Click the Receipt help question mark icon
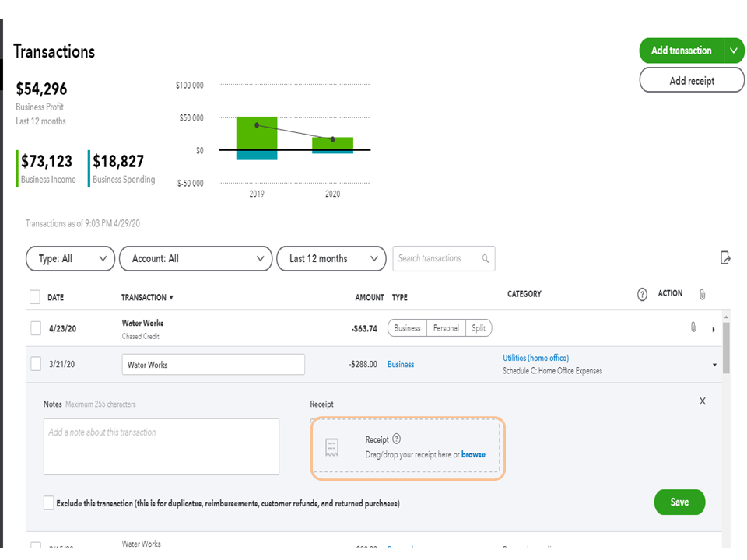Screen dimensions: 747x560 click(397, 439)
